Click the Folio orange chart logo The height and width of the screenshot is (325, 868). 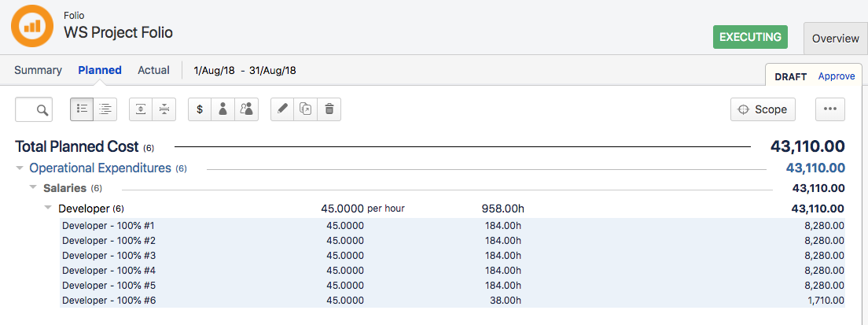pyautogui.click(x=32, y=25)
